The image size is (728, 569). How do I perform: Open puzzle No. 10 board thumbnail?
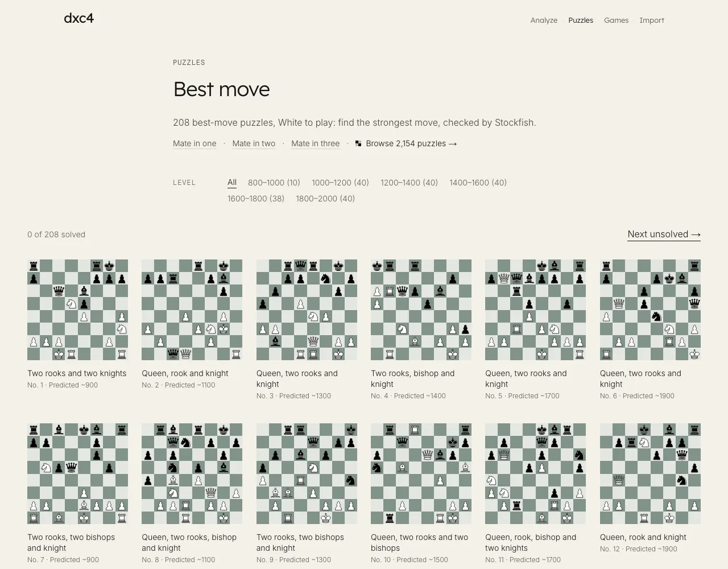pyautogui.click(x=421, y=473)
